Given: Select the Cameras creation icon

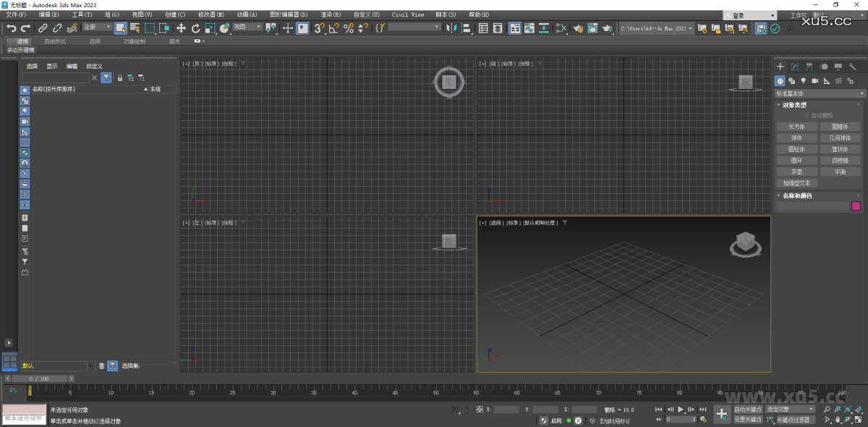Looking at the screenshot, I should tap(815, 80).
